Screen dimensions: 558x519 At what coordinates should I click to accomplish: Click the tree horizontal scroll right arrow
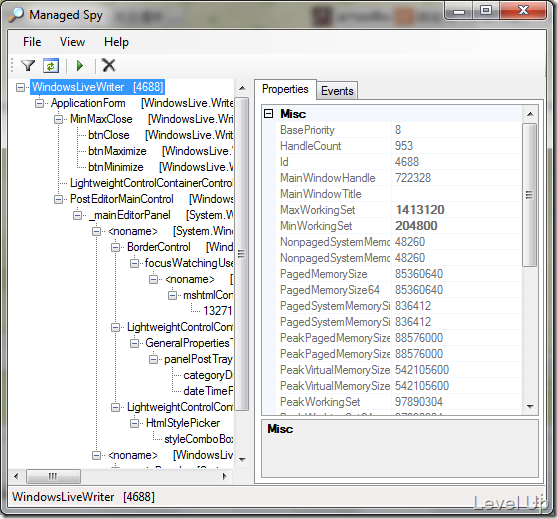click(x=224, y=476)
